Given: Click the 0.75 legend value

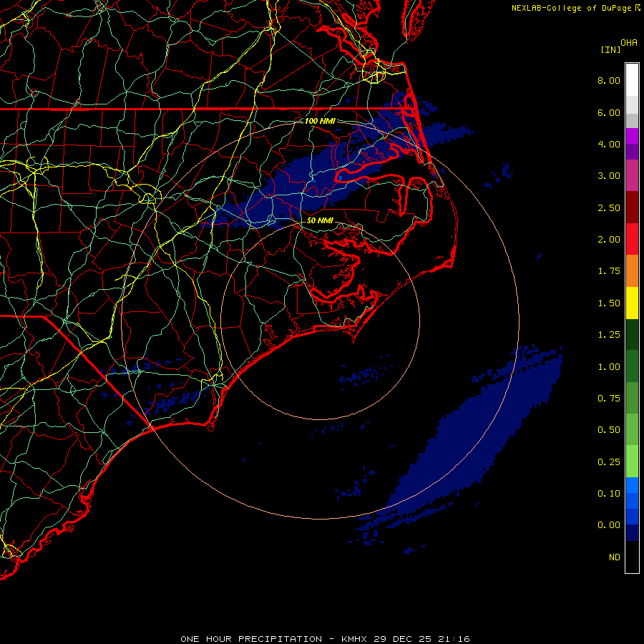Looking at the screenshot, I should 609,399.
